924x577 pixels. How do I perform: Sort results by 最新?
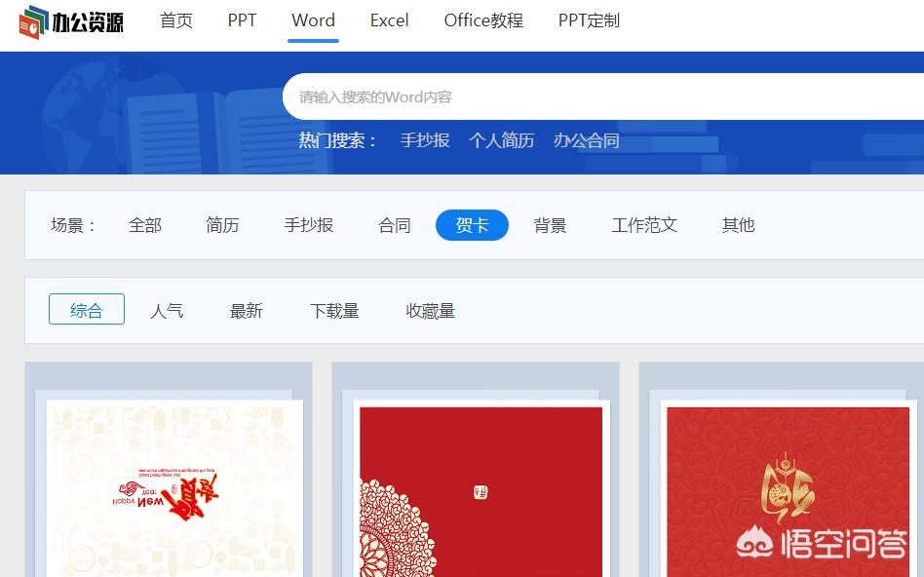(x=246, y=311)
